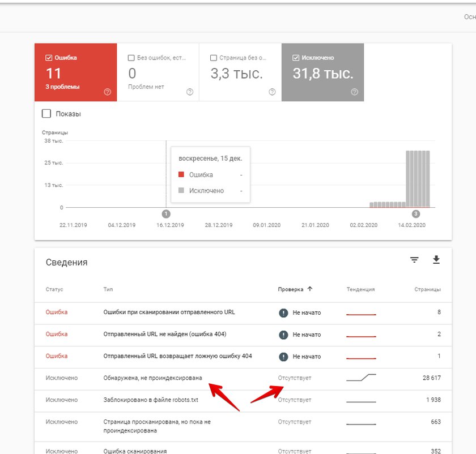Click the tall gray bars near 14.02.2020

[418, 179]
